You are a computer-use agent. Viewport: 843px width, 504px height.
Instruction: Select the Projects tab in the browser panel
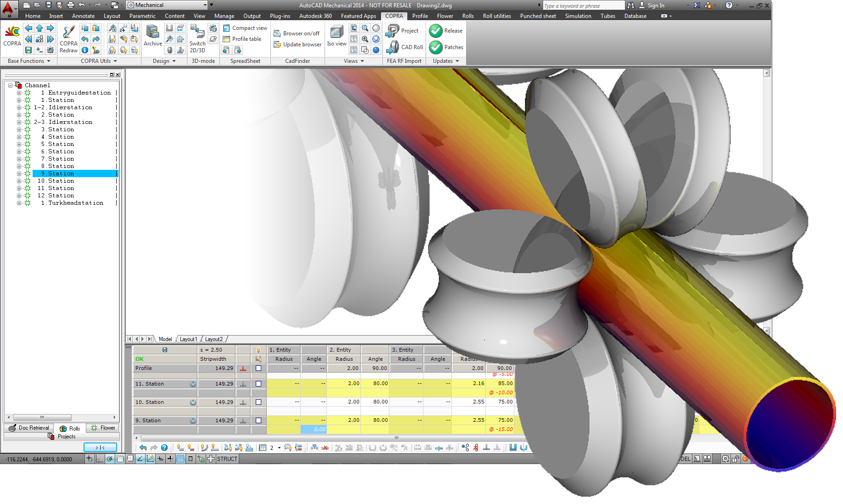pos(62,437)
